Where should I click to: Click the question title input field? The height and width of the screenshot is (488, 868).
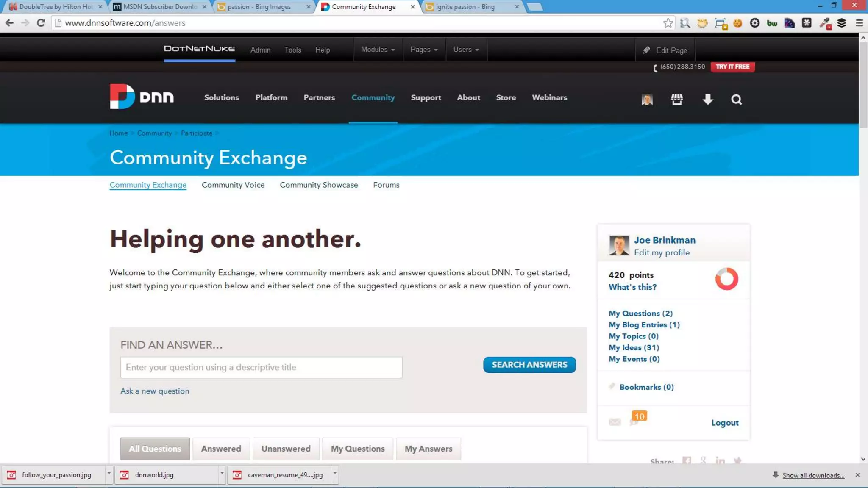(261, 367)
